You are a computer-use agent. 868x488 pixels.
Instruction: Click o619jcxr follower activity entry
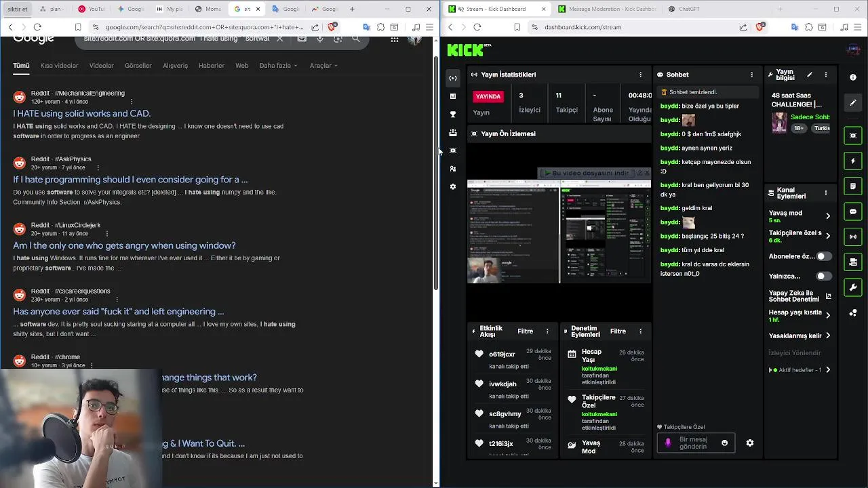(513, 359)
